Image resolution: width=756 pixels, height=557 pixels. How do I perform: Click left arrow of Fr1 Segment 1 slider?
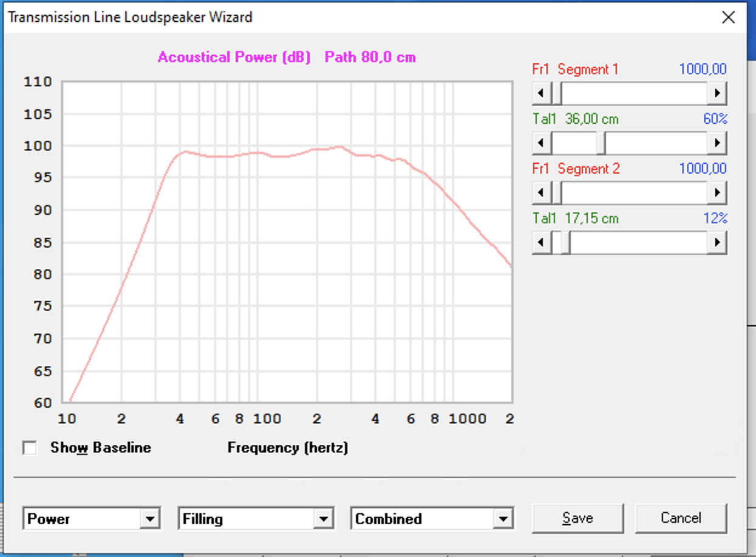tap(542, 94)
